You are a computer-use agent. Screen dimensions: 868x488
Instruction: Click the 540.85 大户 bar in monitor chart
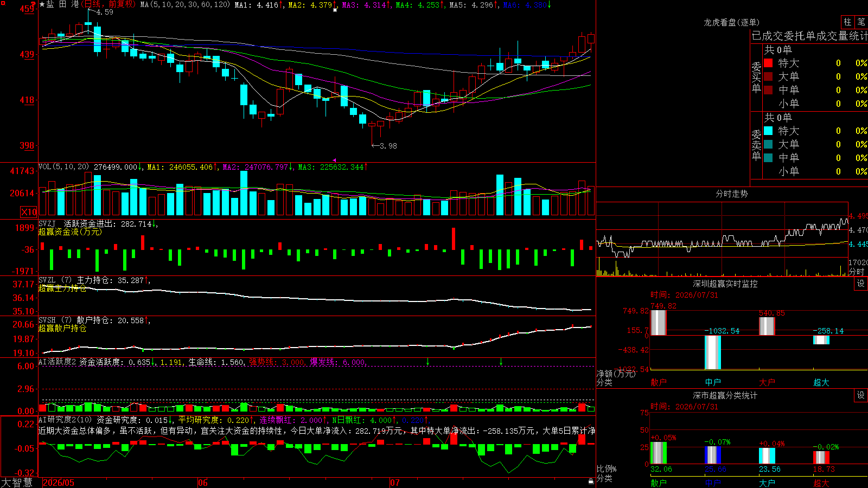767,326
